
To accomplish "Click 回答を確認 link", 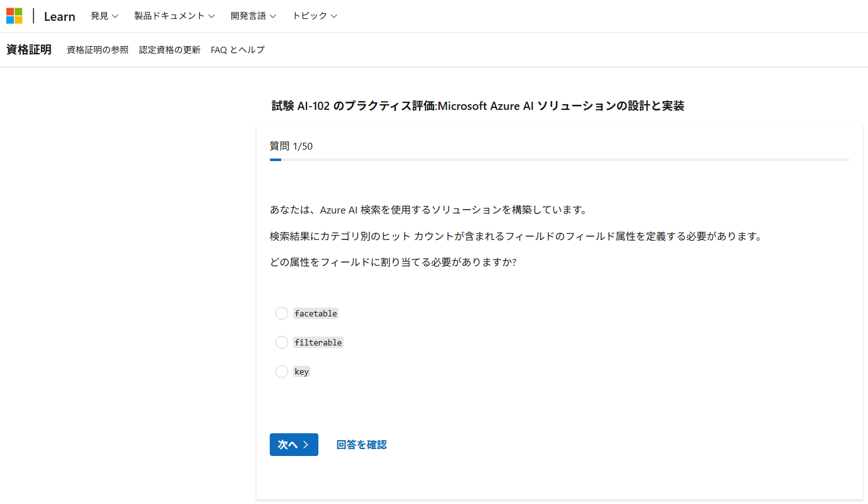I will pyautogui.click(x=361, y=445).
